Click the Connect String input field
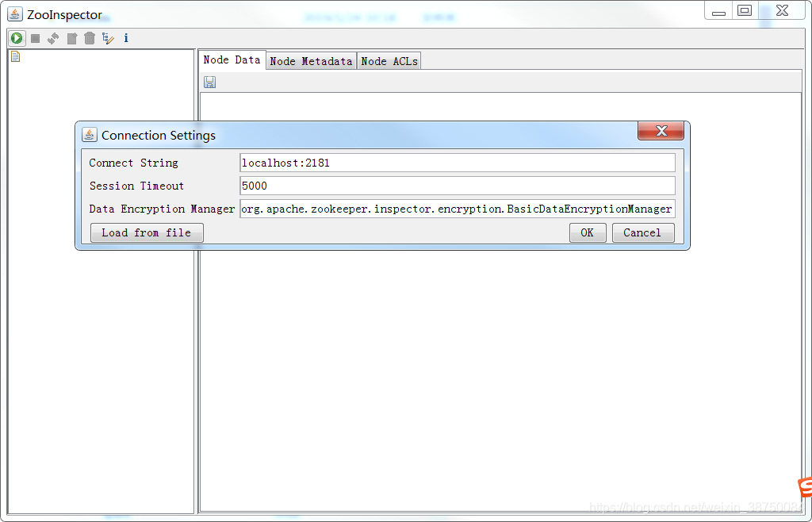Viewport: 812px width, 522px height. pos(458,163)
